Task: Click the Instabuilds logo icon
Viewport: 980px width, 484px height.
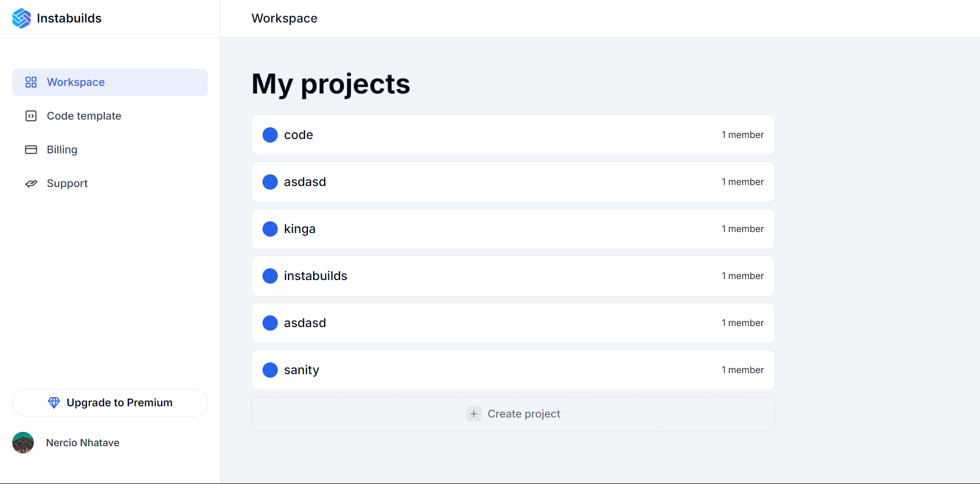Action: [x=21, y=18]
